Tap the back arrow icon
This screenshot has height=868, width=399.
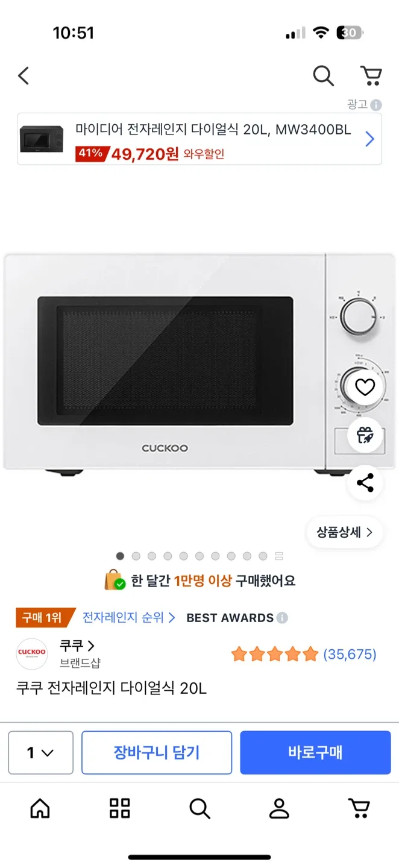pyautogui.click(x=24, y=76)
